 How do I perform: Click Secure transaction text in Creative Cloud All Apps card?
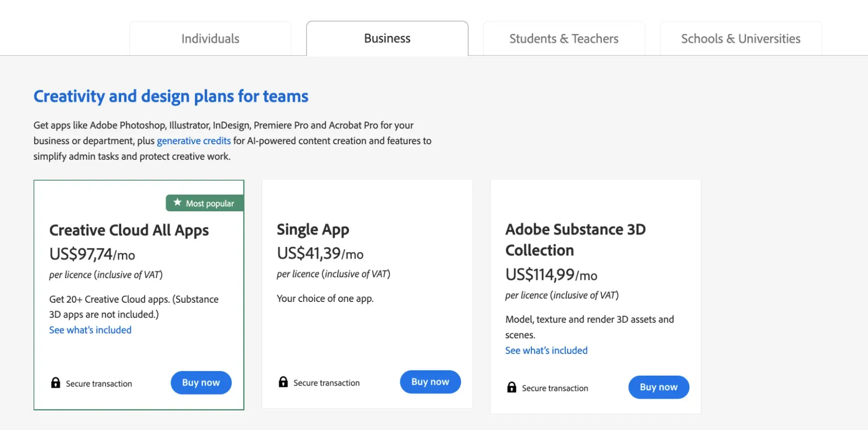click(99, 384)
